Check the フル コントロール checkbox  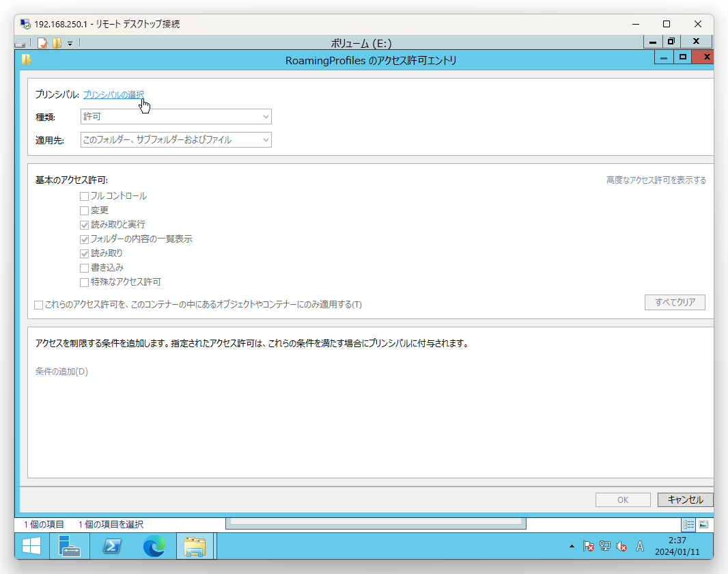pos(84,196)
